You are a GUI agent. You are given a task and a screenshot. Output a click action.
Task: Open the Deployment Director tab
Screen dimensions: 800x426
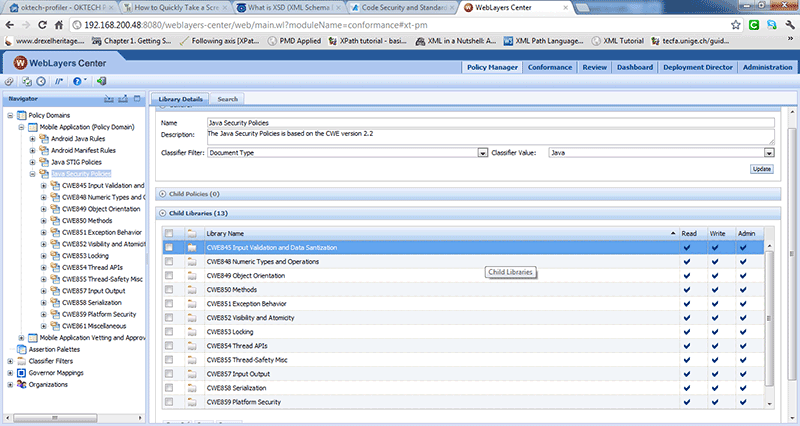697,67
